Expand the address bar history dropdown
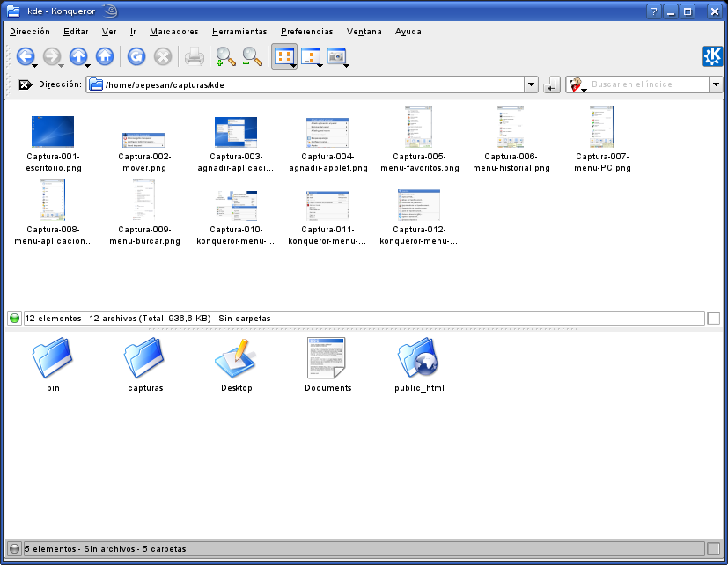 [531, 84]
